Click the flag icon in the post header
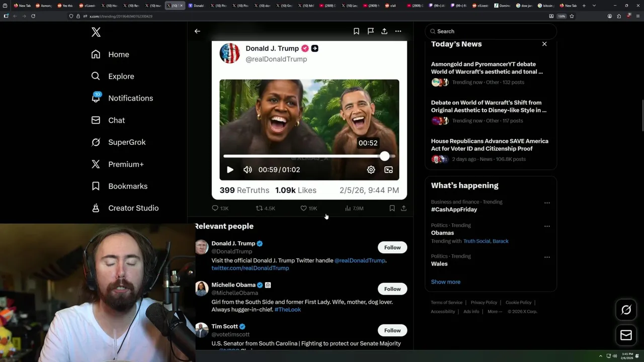The width and height of the screenshot is (644, 362). tap(370, 31)
